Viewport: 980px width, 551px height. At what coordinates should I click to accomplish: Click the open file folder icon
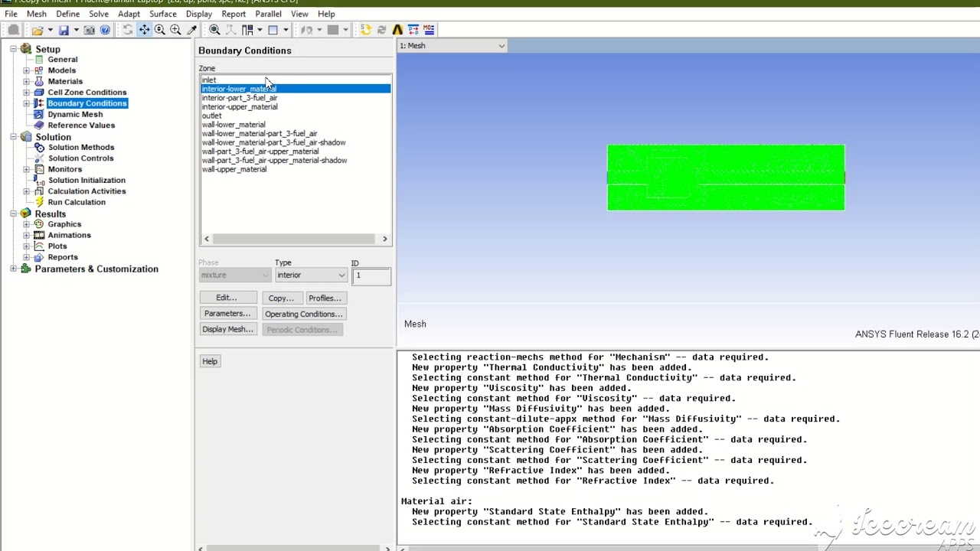click(x=37, y=30)
